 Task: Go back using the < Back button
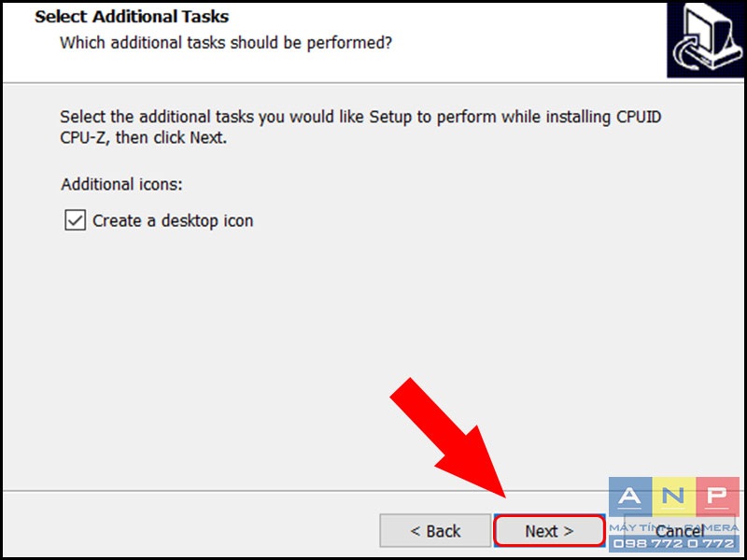pos(435,530)
